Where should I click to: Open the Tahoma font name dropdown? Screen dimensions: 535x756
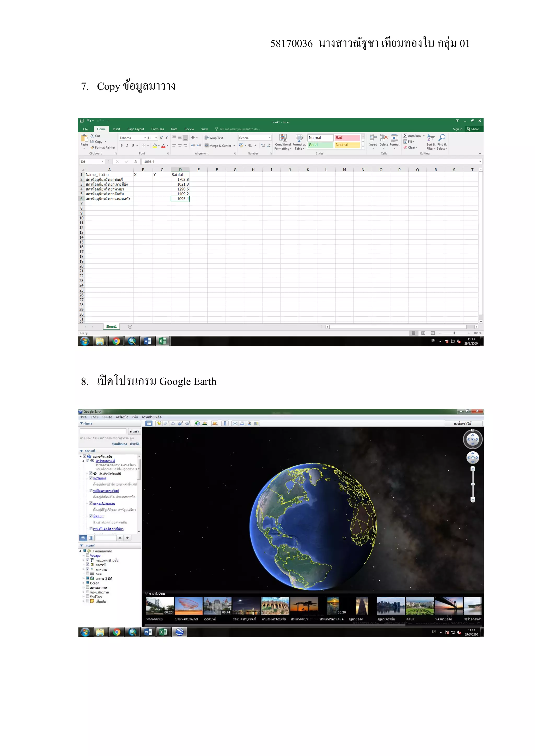(x=145, y=138)
